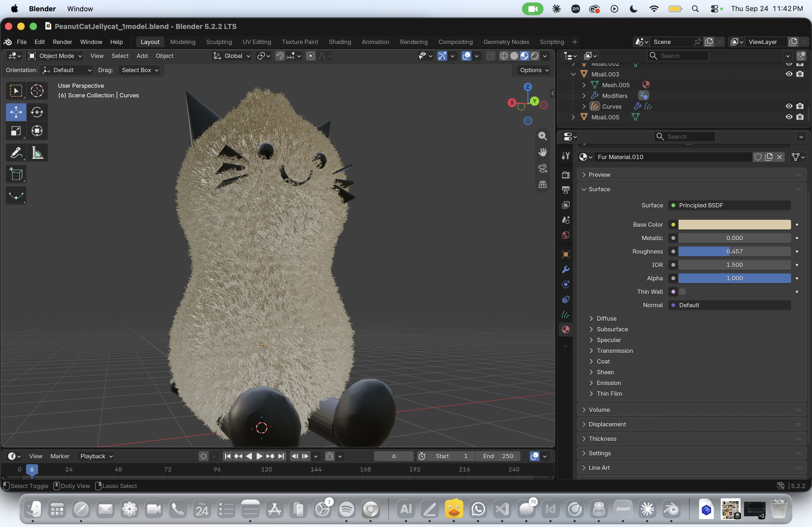
Task: Open the Render menu
Action: click(62, 42)
